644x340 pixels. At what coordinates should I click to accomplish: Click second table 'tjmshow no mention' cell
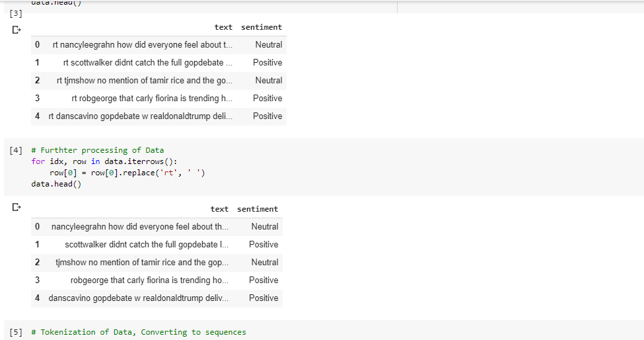(142, 263)
